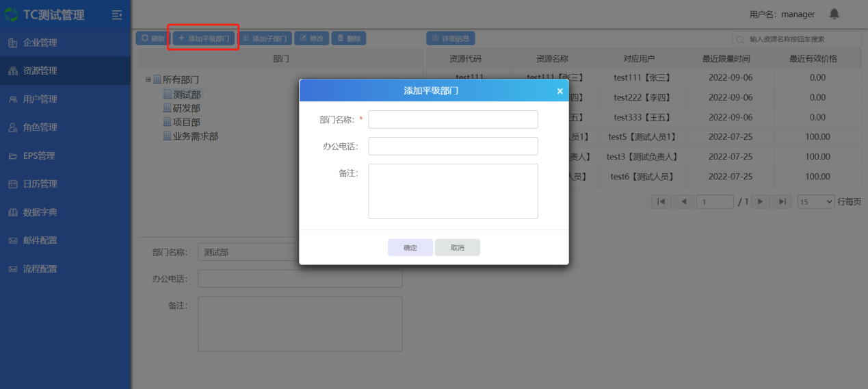868x389 pixels.
Task: Go to the next page arrow
Action: pos(761,201)
